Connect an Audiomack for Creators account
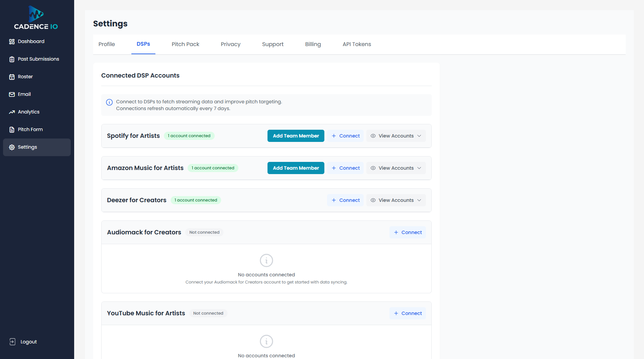644x359 pixels. coord(408,232)
